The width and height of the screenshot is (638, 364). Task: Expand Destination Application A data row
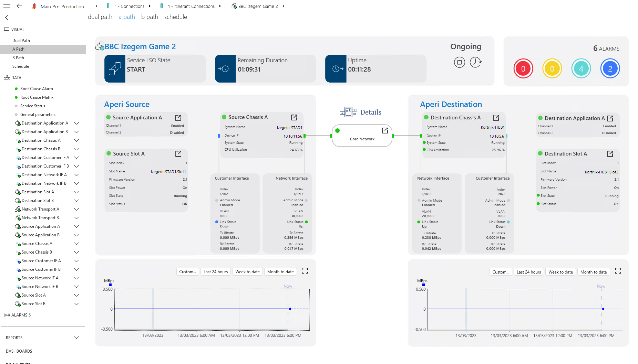point(76,123)
